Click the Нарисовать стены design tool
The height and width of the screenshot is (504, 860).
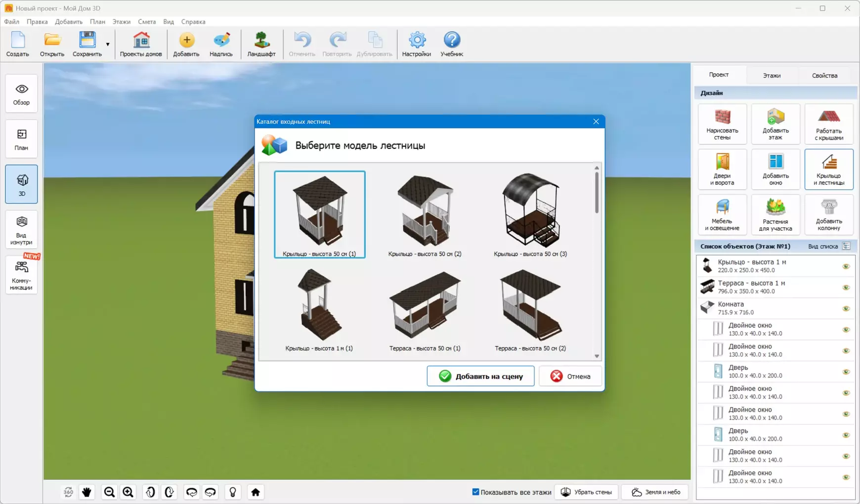(x=722, y=124)
